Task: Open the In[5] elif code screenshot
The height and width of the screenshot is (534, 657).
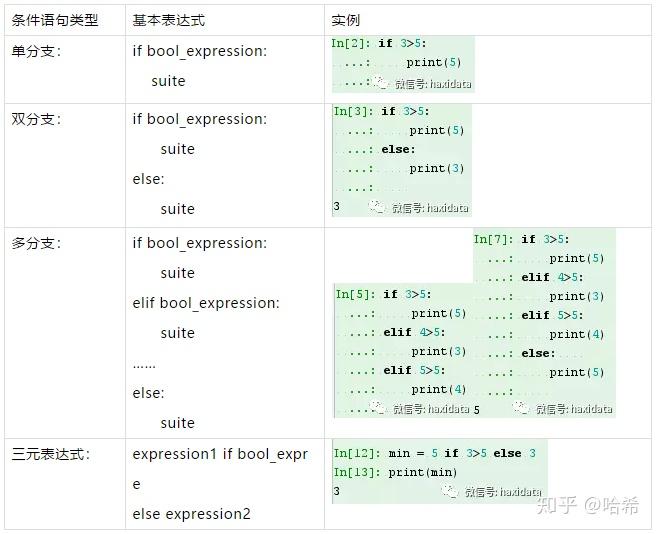Action: tap(401, 350)
